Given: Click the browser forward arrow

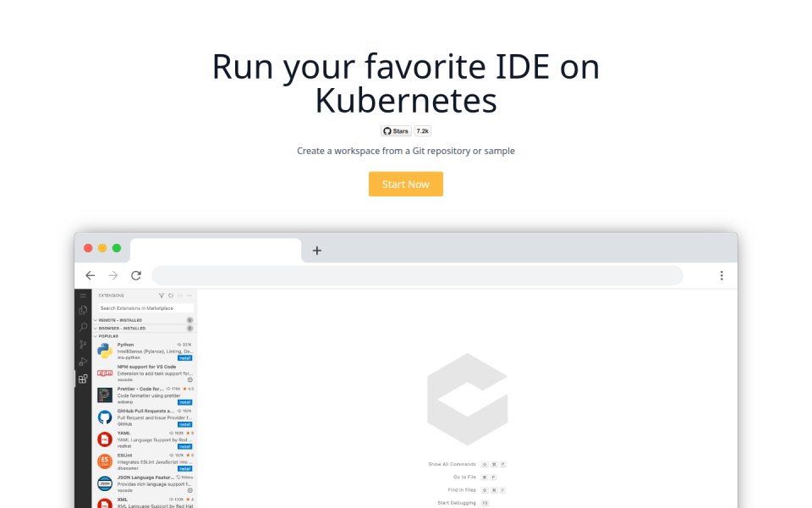Looking at the screenshot, I should tap(112, 275).
